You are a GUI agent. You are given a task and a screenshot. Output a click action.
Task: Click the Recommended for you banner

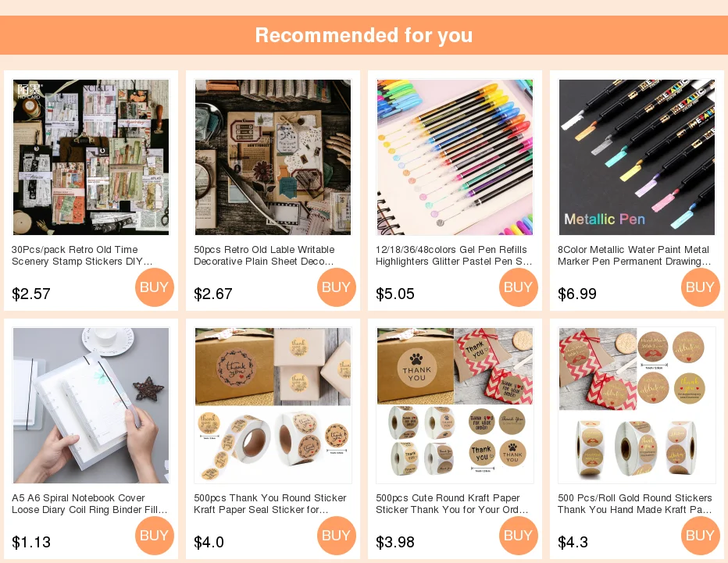(x=364, y=35)
